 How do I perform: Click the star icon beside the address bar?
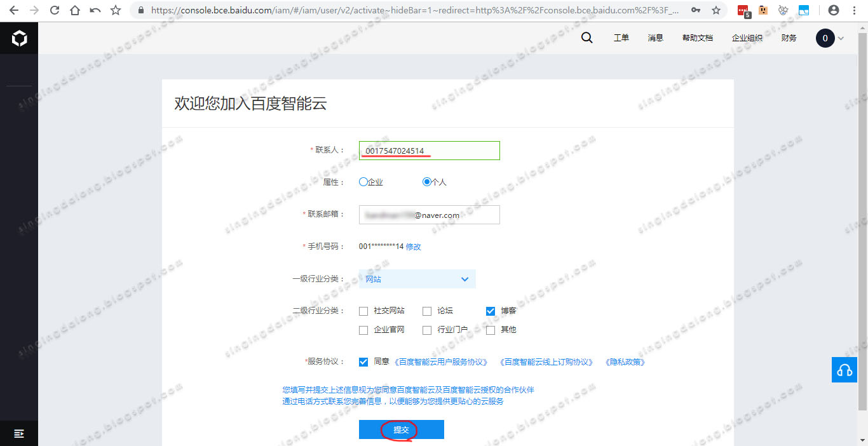coord(116,10)
